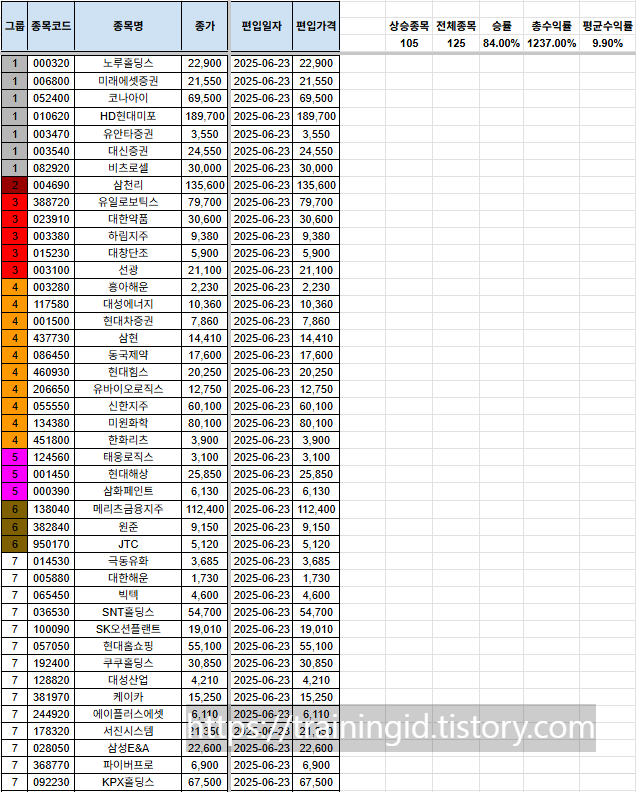
Task: Click stock code 082920
Action: click(x=51, y=168)
